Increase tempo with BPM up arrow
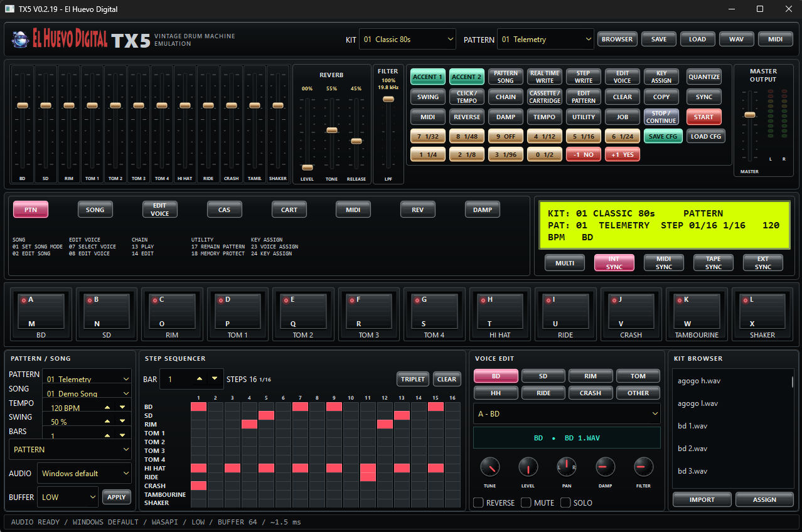Image resolution: width=802 pixels, height=532 pixels. tap(107, 408)
